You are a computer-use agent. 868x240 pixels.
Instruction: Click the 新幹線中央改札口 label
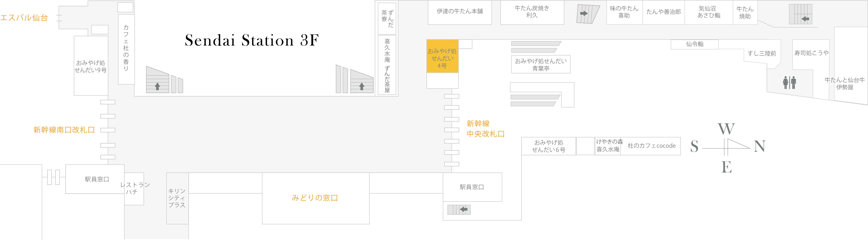click(486, 129)
